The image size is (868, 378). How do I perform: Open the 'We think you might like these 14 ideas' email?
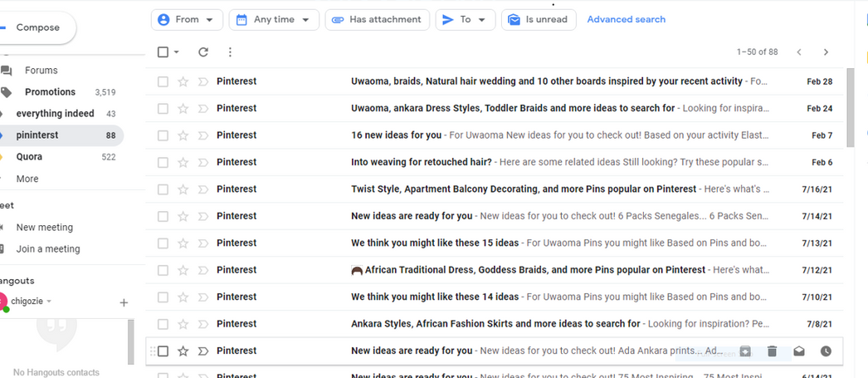pos(495,297)
